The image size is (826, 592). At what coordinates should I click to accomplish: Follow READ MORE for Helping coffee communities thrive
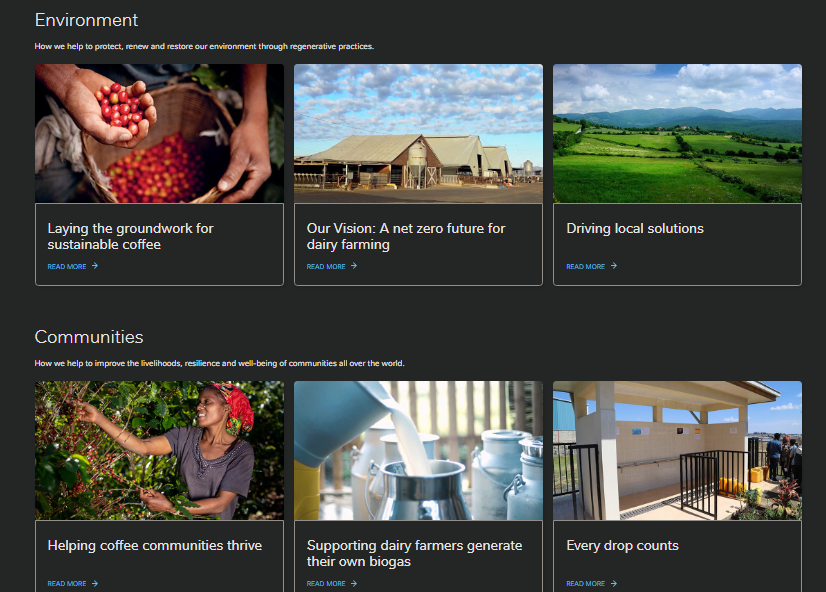pos(67,584)
